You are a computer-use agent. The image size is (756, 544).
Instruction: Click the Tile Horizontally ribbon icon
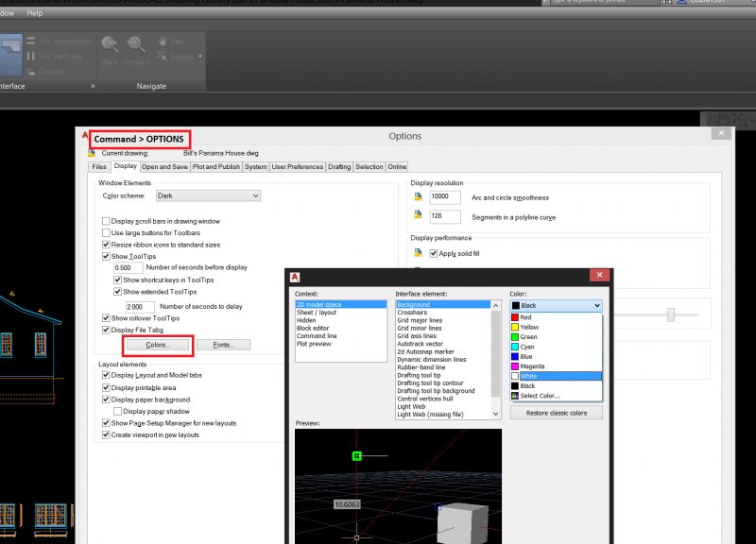point(31,41)
